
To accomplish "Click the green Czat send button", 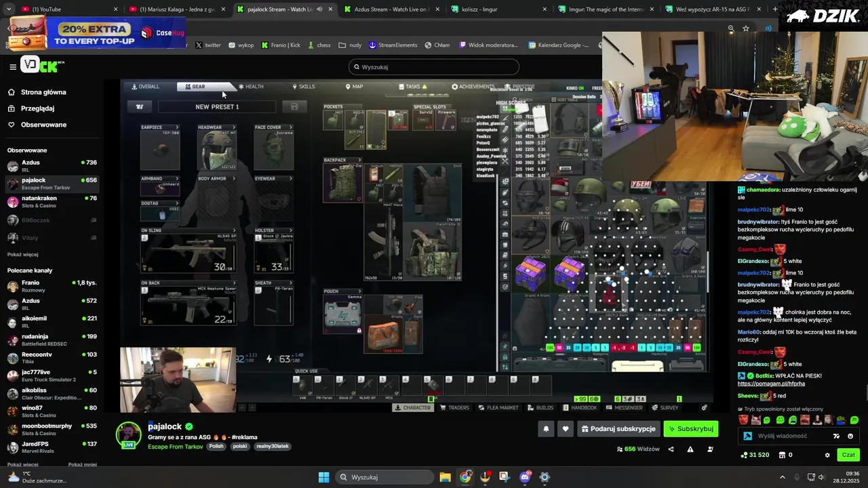I will [848, 455].
